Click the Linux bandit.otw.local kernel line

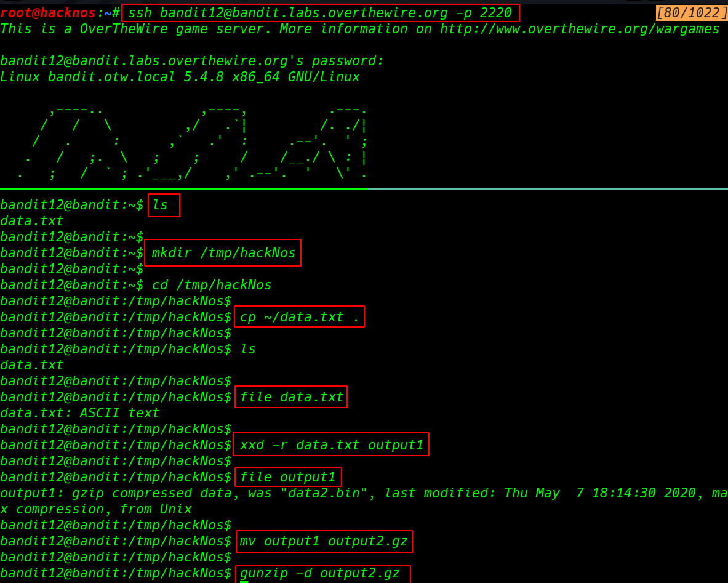tap(180, 77)
